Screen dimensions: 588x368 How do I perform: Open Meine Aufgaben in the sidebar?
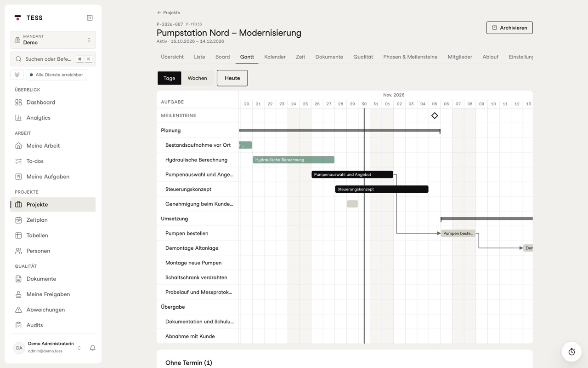pyautogui.click(x=53, y=177)
